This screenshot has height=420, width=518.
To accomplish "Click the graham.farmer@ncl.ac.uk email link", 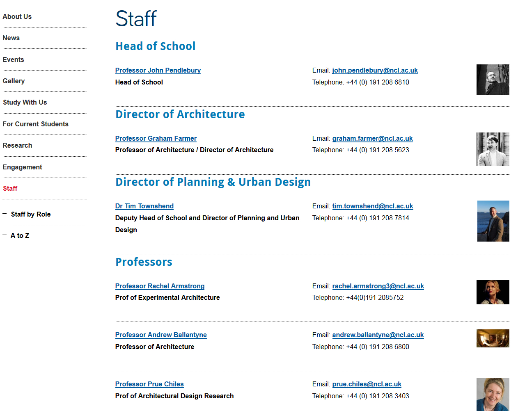I will coord(372,138).
